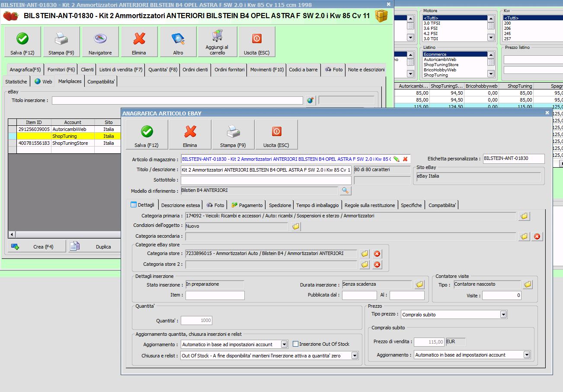
Task: Click the Sottotitolo input field
Action: (266, 180)
